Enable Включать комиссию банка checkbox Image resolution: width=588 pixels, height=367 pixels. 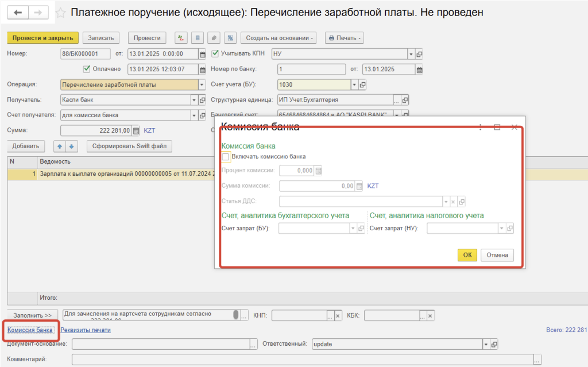[225, 157]
